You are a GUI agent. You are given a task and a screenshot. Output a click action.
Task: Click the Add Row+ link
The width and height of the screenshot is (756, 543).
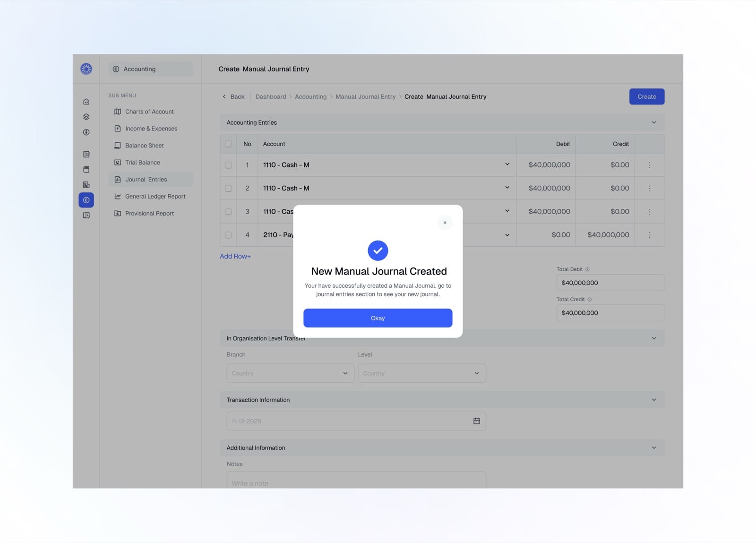235,256
